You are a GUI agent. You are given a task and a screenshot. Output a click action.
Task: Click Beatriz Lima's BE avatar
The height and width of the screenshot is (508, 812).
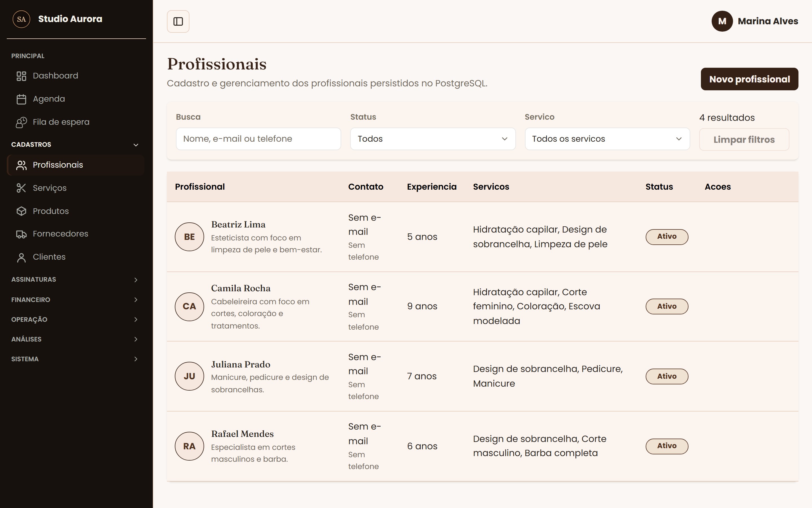[x=189, y=237]
